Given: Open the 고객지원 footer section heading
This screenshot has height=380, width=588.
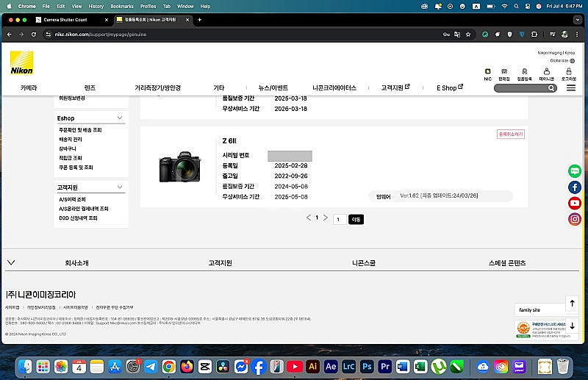Looking at the screenshot, I should pos(220,263).
